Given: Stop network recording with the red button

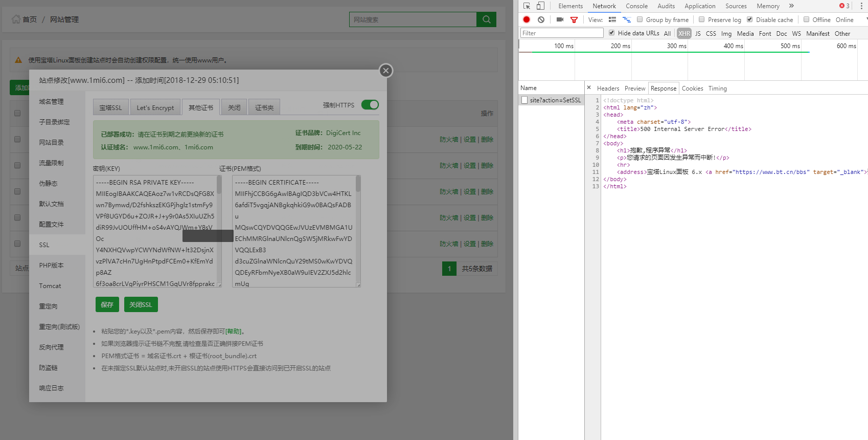Looking at the screenshot, I should pos(527,19).
